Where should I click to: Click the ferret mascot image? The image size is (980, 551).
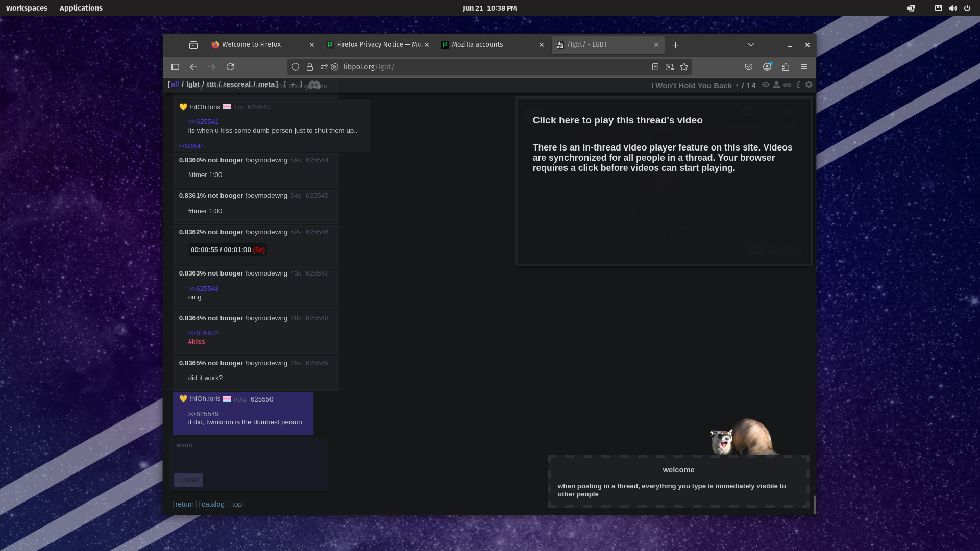(x=744, y=437)
